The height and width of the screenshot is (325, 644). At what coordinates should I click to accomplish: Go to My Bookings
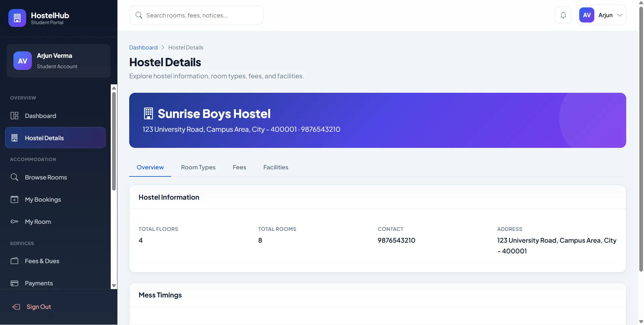pos(55,199)
